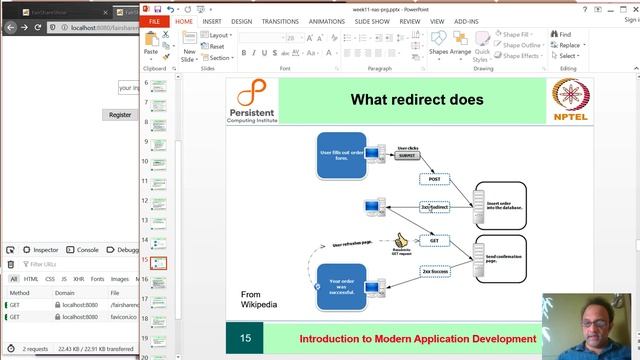Screen dimensions: 640x360
Task: Toggle Justify alignment for paragraph
Action: point(379,53)
